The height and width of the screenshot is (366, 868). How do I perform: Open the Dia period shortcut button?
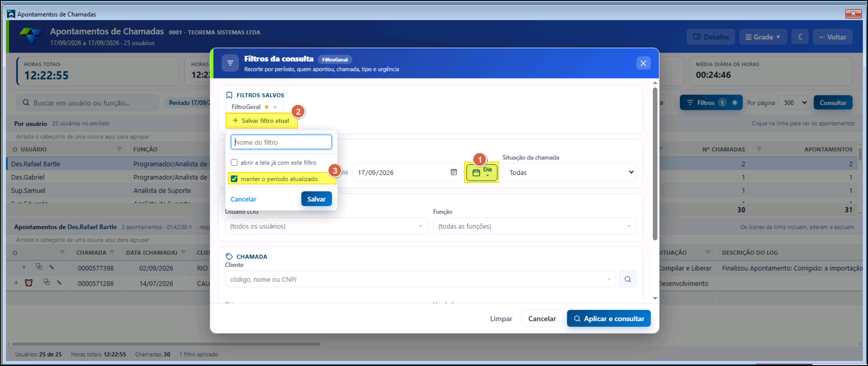(x=481, y=173)
